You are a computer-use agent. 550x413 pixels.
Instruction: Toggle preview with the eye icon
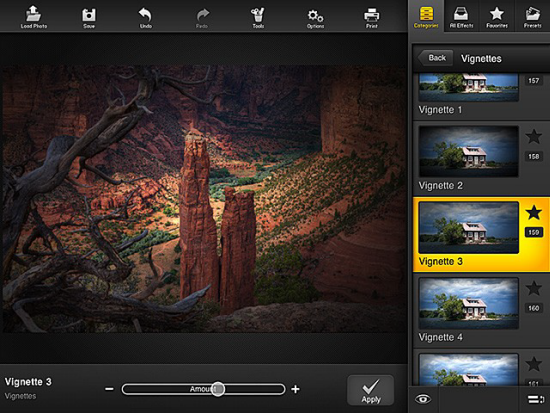[423, 399]
